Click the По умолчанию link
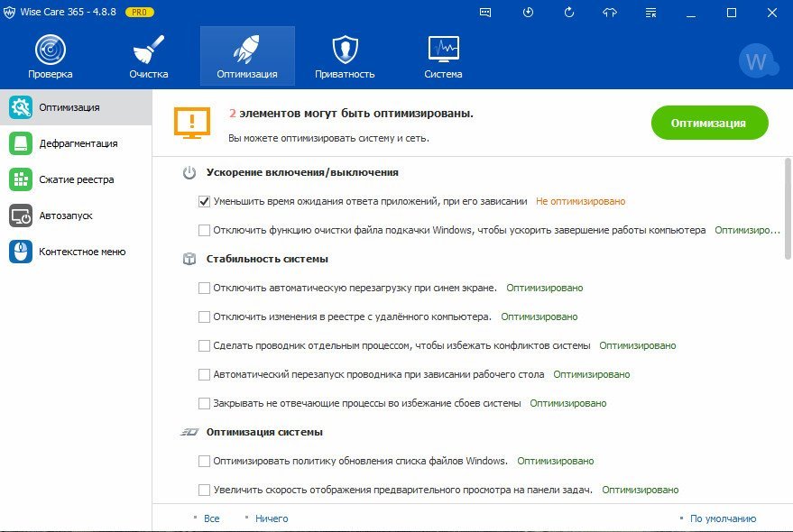 coord(724,518)
